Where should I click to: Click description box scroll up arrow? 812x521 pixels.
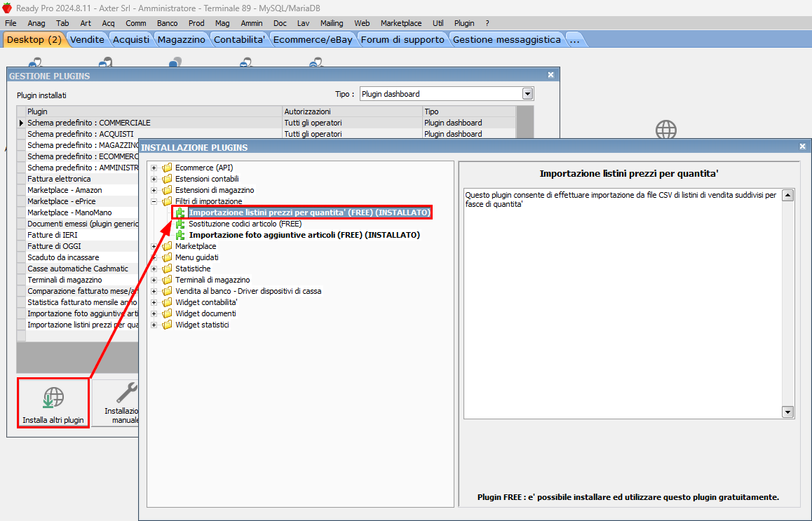(787, 195)
